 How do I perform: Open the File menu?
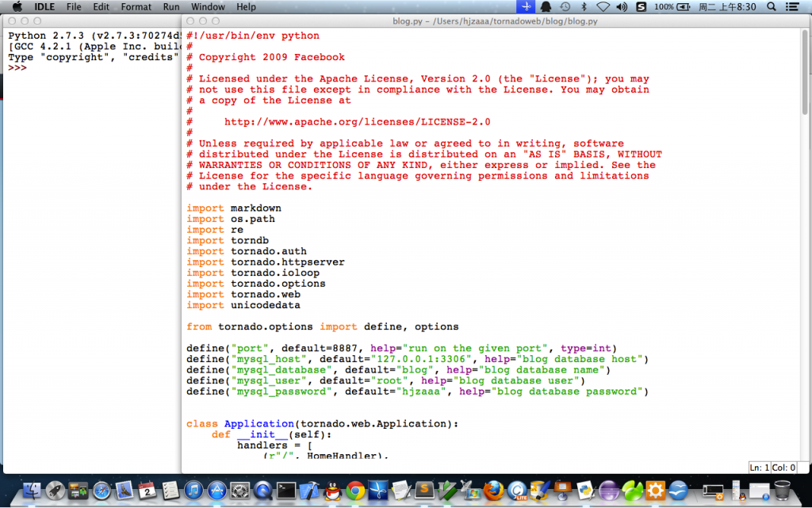pyautogui.click(x=74, y=6)
